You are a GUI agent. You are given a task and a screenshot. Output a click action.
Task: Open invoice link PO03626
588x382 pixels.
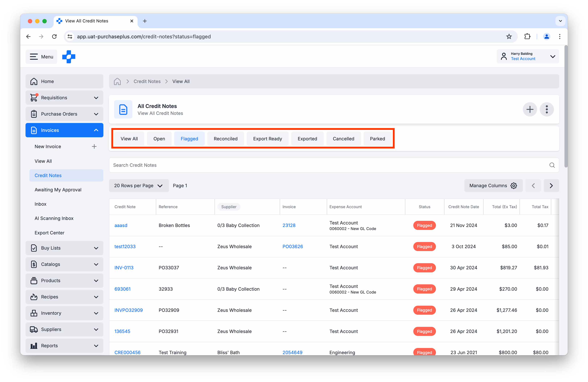293,247
